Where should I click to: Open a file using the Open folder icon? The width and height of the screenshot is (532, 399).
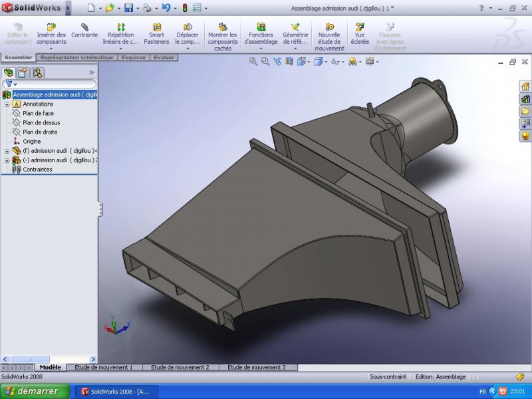pos(110,7)
